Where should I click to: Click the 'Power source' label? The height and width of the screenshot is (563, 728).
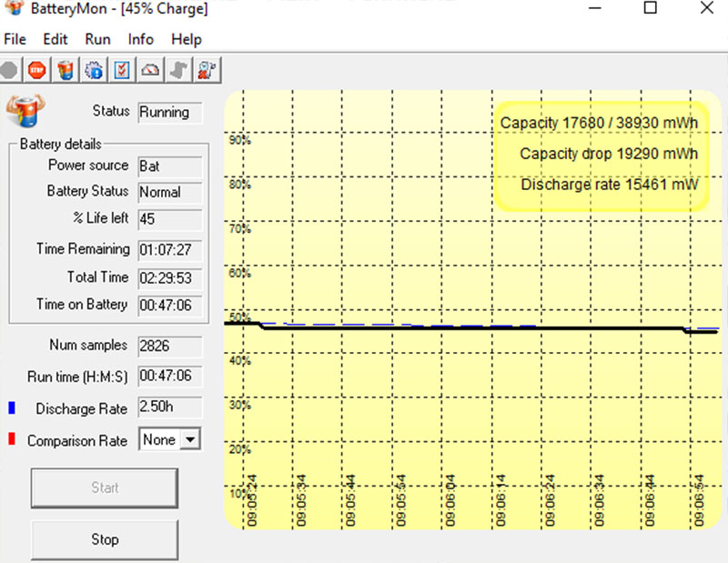tap(88, 166)
